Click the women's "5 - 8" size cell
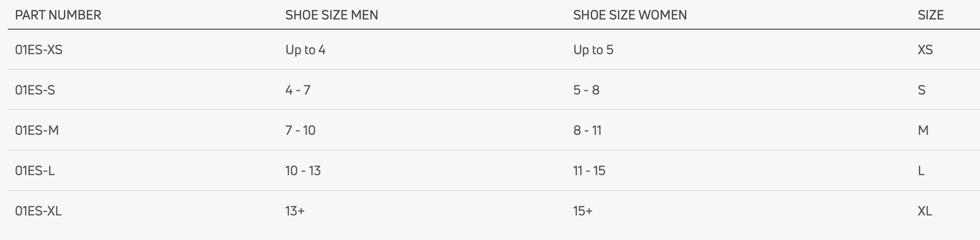The width and height of the screenshot is (980, 240). click(586, 90)
